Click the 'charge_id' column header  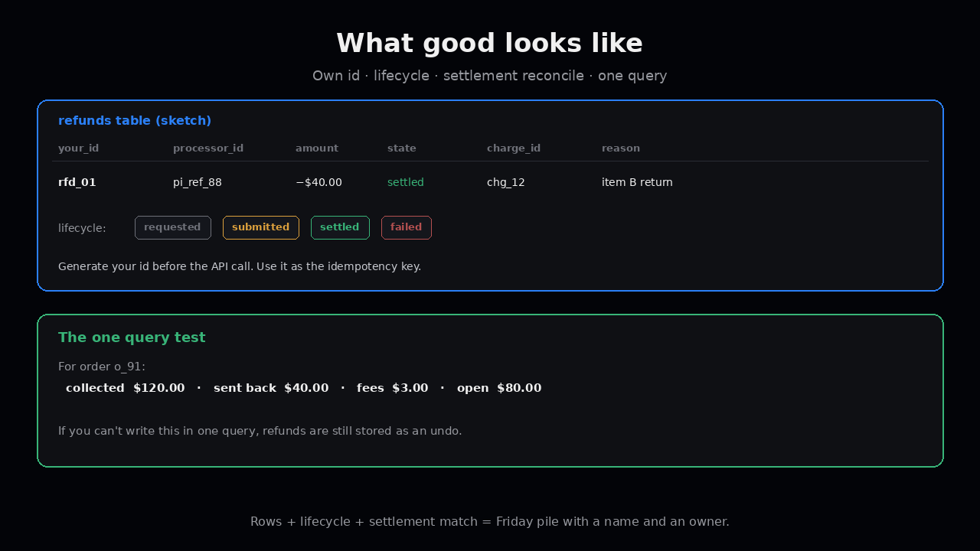click(514, 148)
